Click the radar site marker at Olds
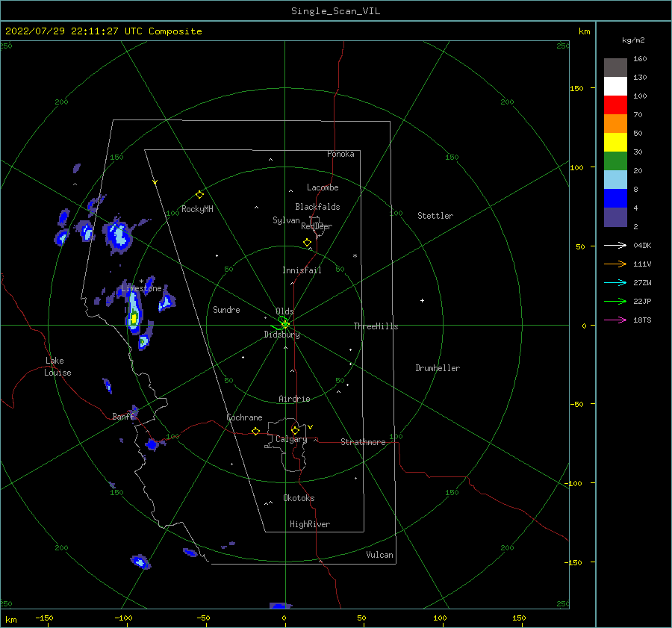Viewport: 672px width, 628px height. coord(285,325)
